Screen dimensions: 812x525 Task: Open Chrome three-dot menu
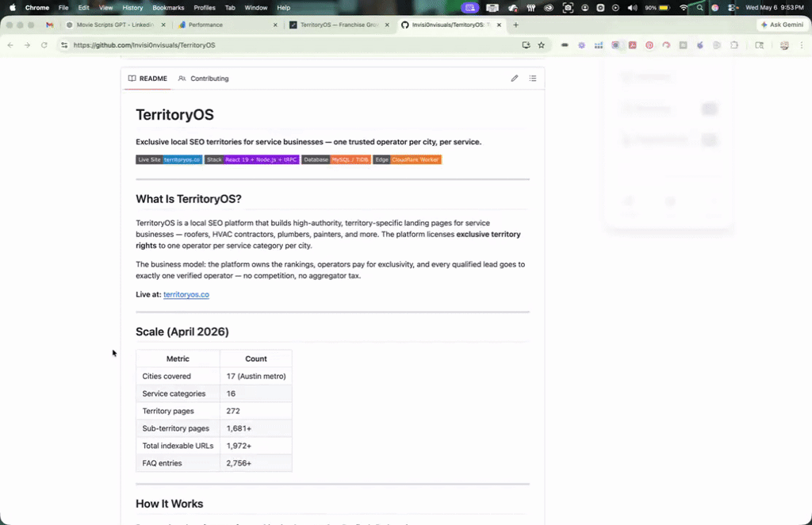pos(802,45)
